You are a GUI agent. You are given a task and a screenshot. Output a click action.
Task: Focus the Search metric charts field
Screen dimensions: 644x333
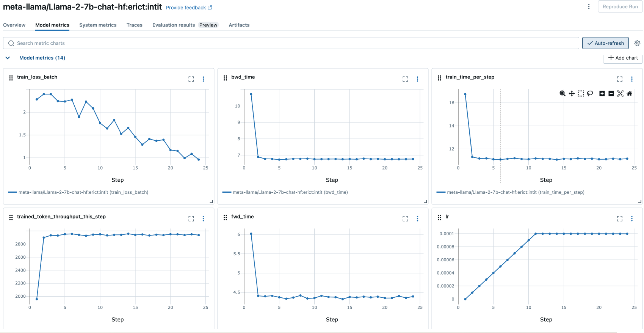291,43
